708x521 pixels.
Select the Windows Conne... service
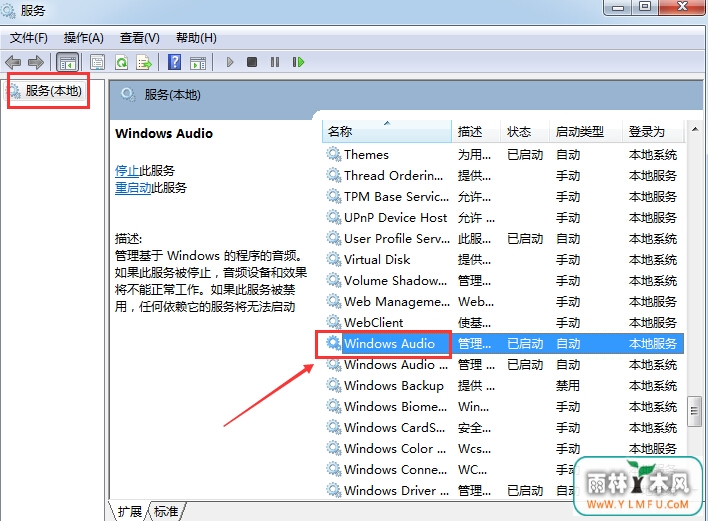(x=503, y=470)
